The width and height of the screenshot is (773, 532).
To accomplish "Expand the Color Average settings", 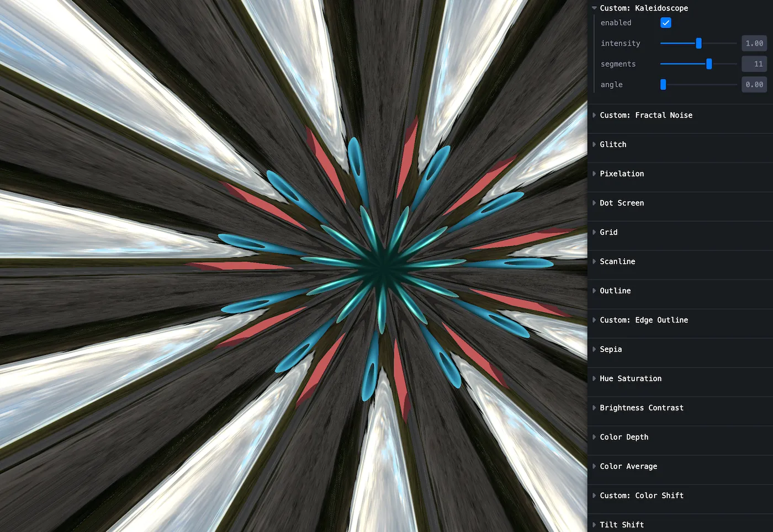I will [628, 466].
